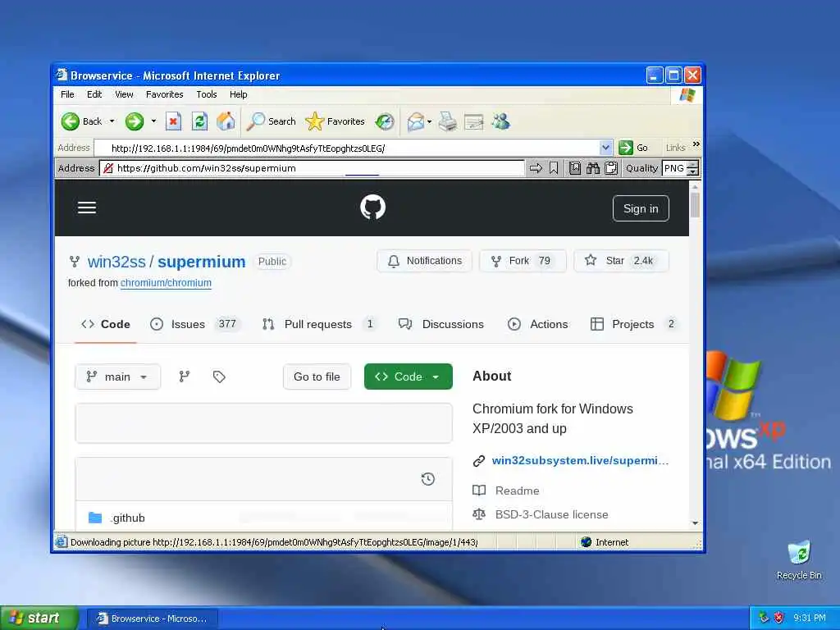Screen dimensions: 840x630
Task: Open the Recycle Bin desktop icon
Action: tap(799, 560)
